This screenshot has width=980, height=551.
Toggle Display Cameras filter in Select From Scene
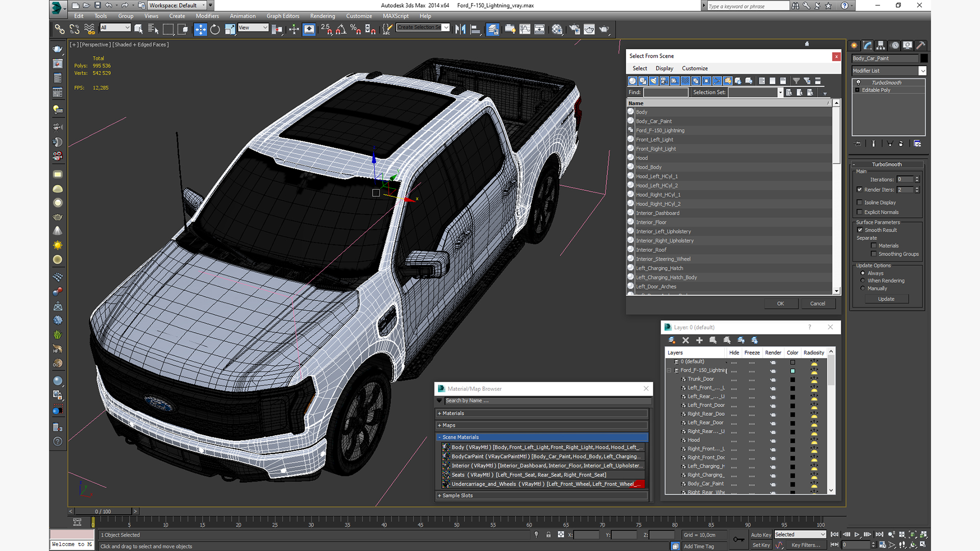click(664, 81)
